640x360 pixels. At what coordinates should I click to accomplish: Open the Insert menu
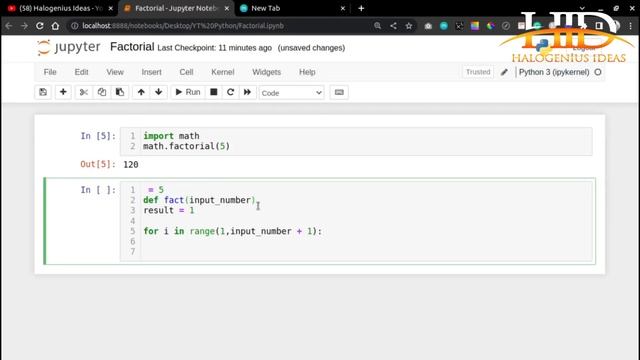[x=151, y=72]
